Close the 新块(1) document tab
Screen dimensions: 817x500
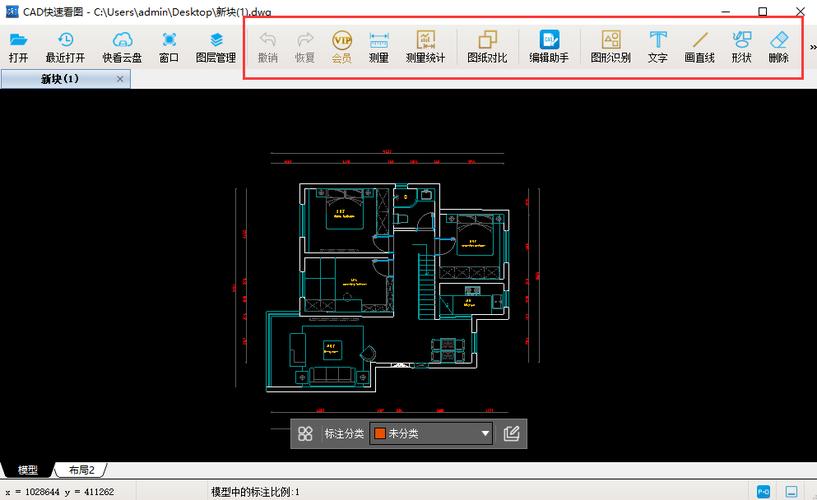click(120, 78)
